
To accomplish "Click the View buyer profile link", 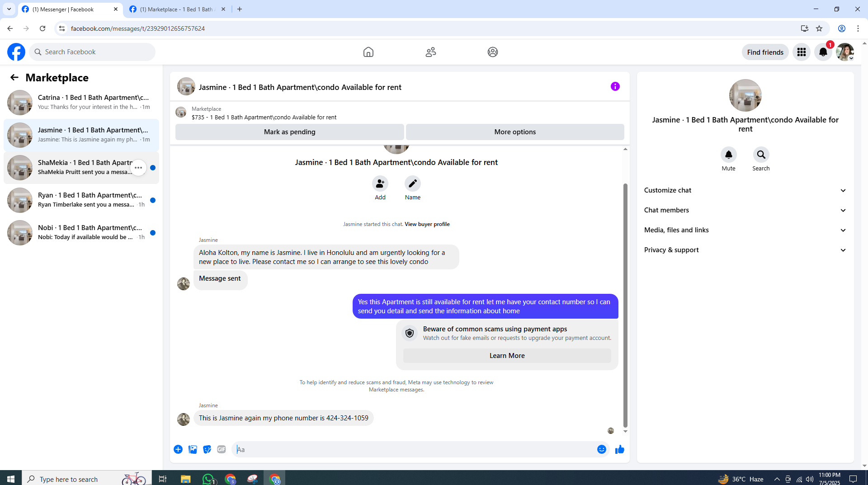I will pyautogui.click(x=427, y=224).
